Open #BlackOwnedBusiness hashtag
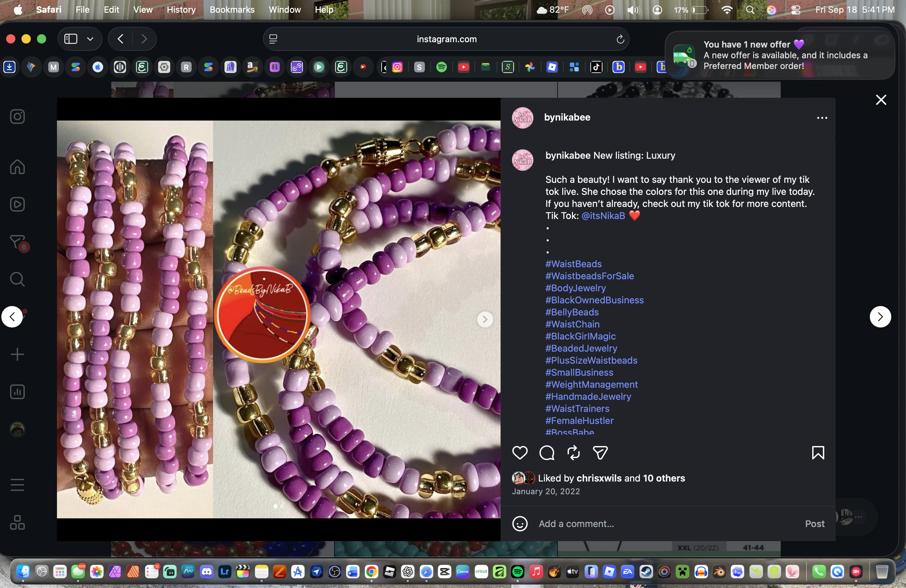 point(594,300)
